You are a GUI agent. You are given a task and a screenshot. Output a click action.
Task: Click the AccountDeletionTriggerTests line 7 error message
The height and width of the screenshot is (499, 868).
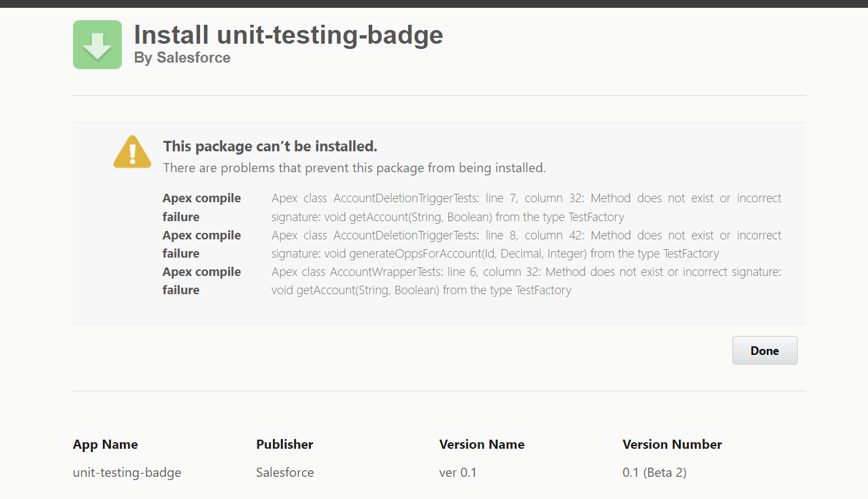pyautogui.click(x=526, y=207)
